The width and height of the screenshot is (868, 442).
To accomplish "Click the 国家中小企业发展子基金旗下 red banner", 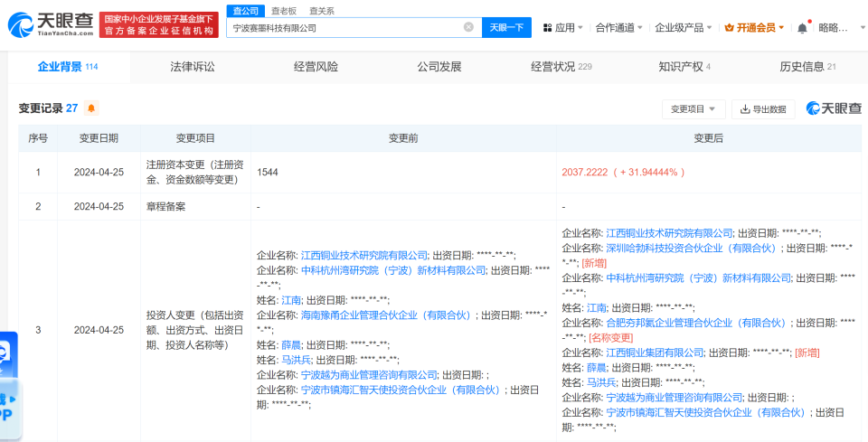I will [x=159, y=25].
